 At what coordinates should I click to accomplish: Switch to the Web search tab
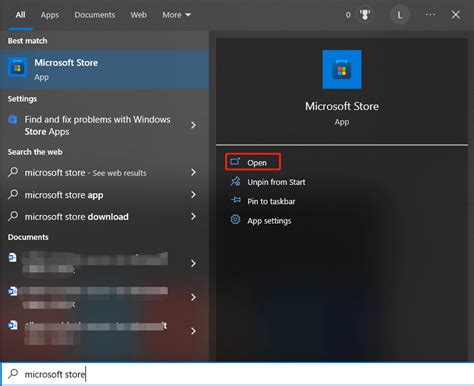138,15
